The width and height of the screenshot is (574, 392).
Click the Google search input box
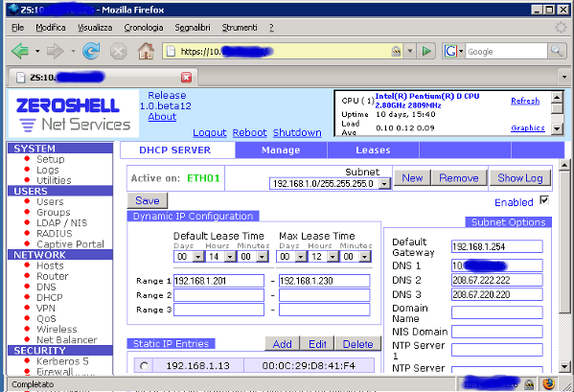506,51
